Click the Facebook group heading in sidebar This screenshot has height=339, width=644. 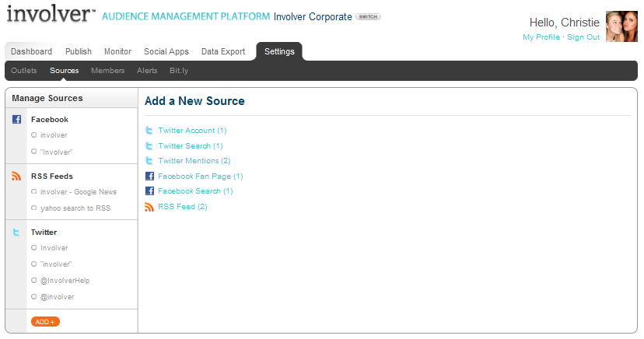(x=50, y=120)
